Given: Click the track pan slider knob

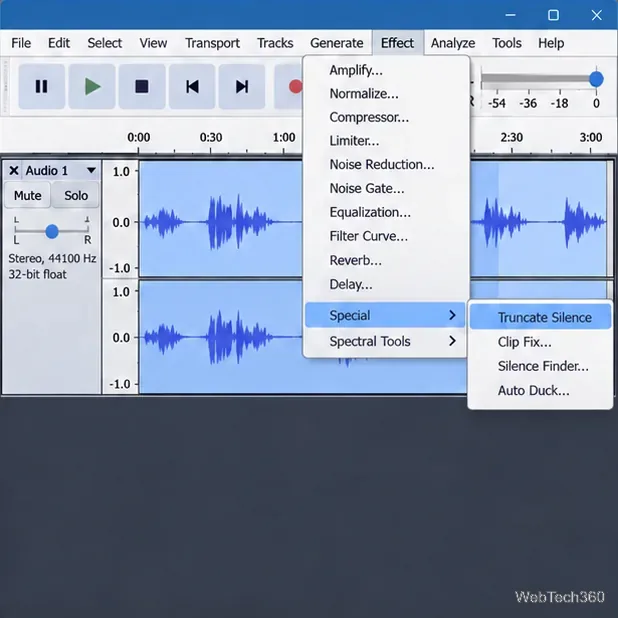Looking at the screenshot, I should [52, 231].
